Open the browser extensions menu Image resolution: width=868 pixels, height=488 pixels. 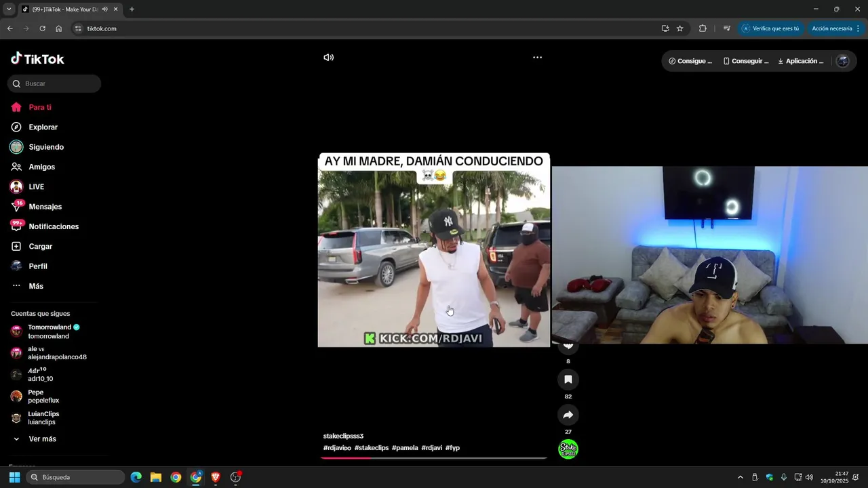[x=703, y=28]
